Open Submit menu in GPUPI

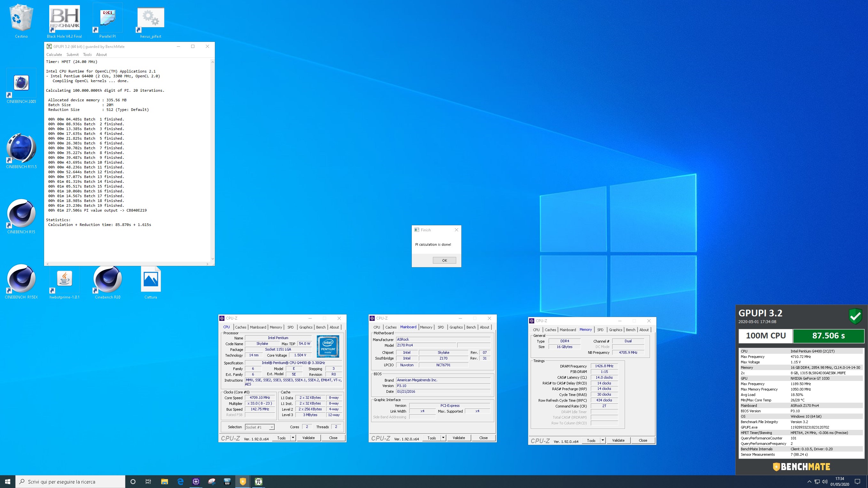73,55
